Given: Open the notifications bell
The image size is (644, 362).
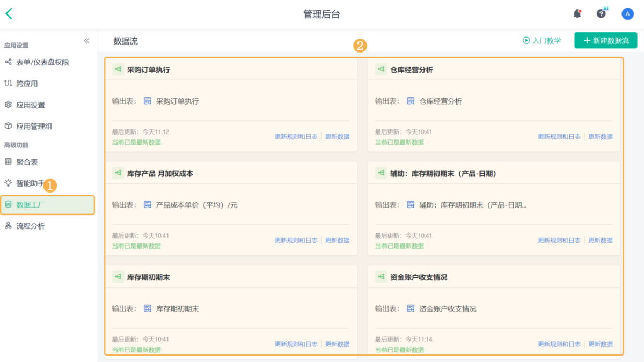Looking at the screenshot, I should click(577, 14).
